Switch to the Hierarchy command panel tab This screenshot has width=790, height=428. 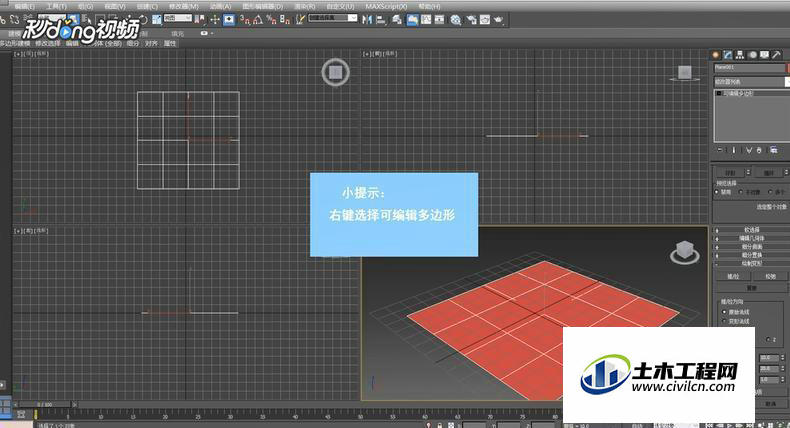[x=740, y=54]
